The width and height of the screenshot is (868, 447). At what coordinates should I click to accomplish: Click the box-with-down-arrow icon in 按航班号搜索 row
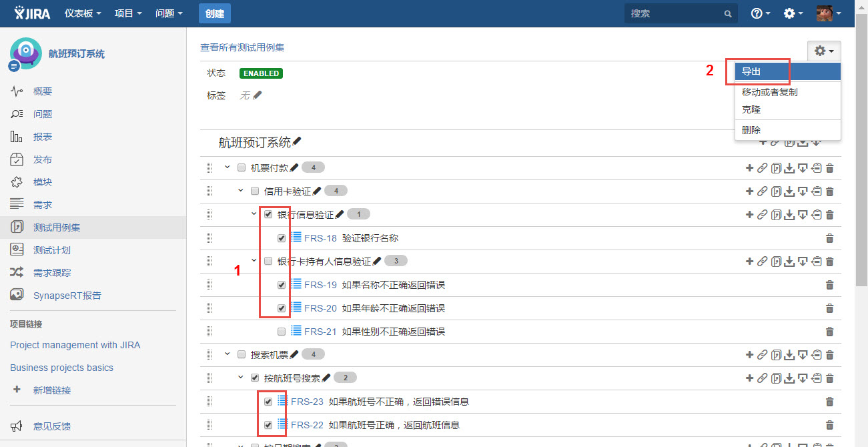click(x=803, y=378)
